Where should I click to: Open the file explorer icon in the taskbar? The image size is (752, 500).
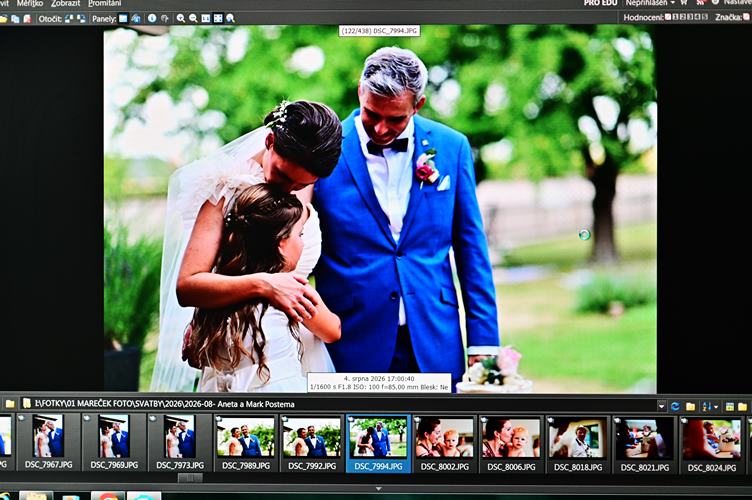[x=36, y=495]
